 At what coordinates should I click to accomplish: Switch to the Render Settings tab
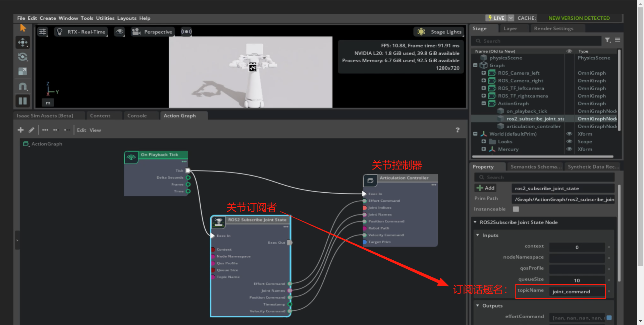554,28
